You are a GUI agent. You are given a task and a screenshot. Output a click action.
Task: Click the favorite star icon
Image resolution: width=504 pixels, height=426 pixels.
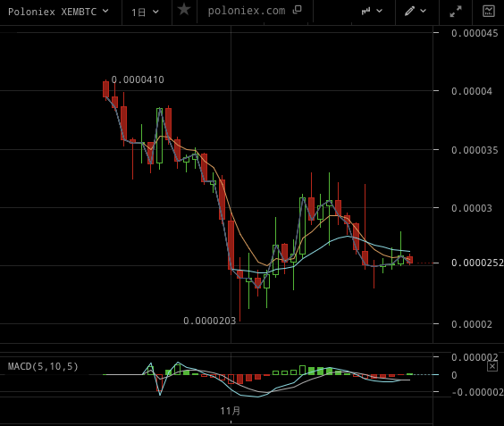[184, 10]
